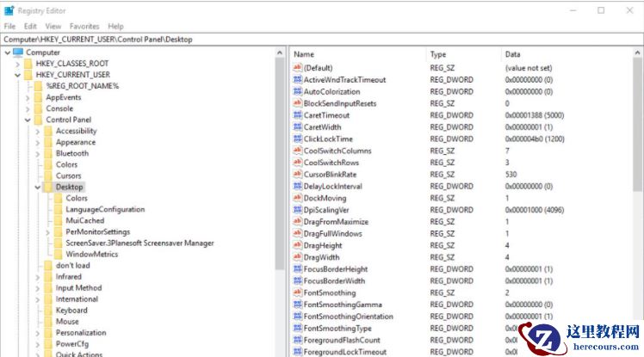Click the Keyboard folder icon
This screenshot has height=357, width=644.
pos(48,311)
